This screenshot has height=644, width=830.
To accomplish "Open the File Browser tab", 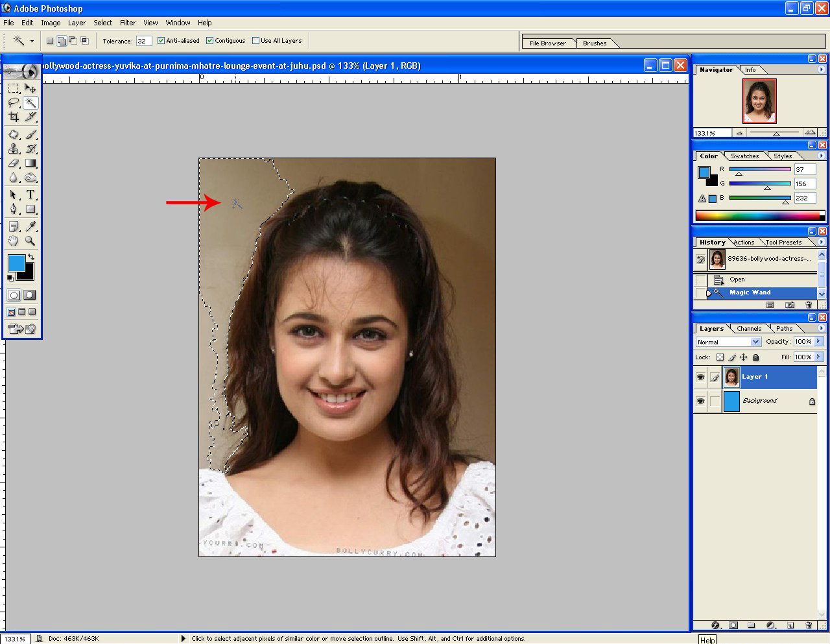I will pyautogui.click(x=548, y=43).
